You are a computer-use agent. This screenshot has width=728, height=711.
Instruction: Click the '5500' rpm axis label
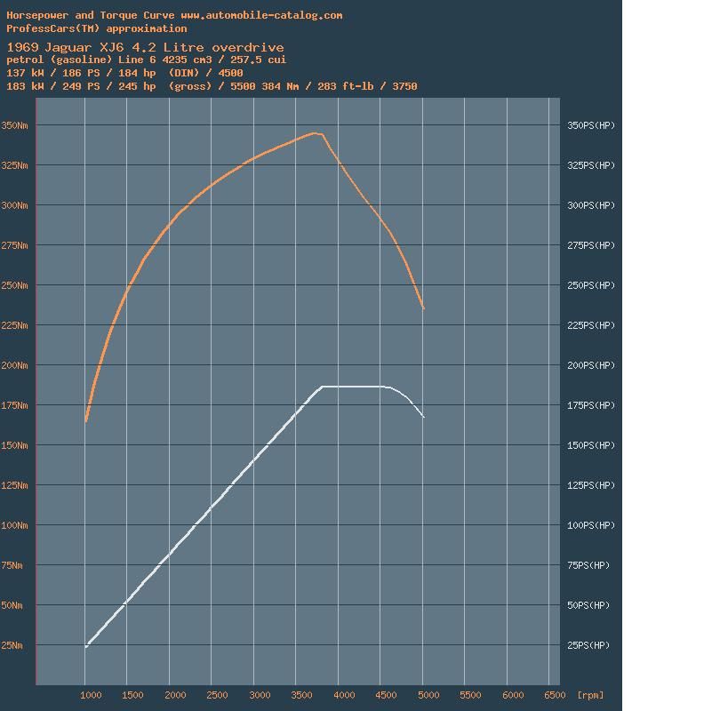pos(471,695)
